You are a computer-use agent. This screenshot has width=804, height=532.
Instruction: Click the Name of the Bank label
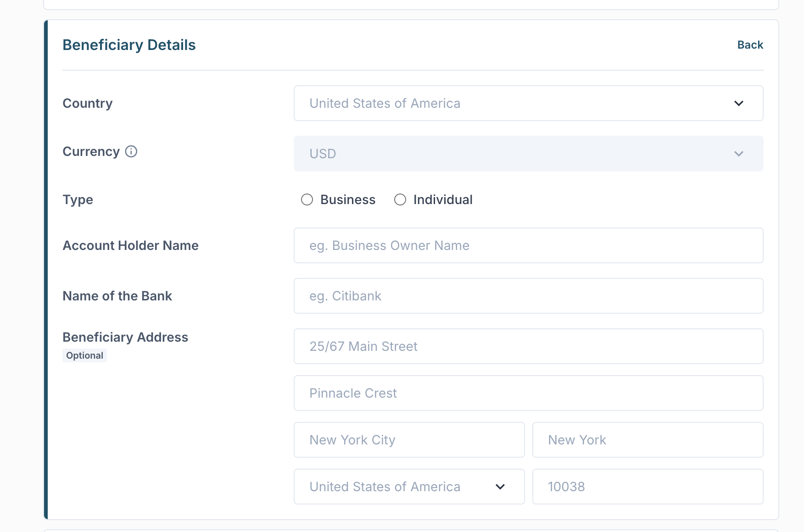pyautogui.click(x=117, y=296)
